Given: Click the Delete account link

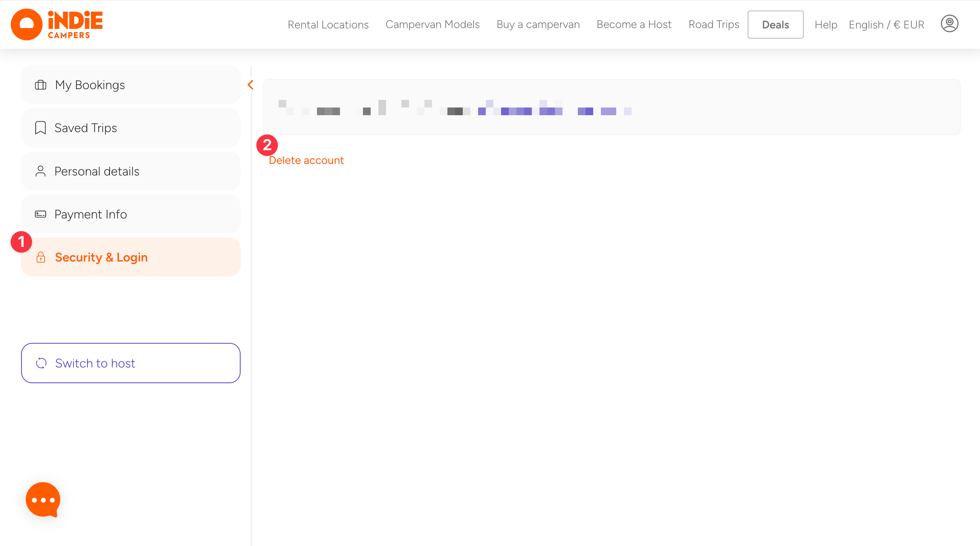Looking at the screenshot, I should (306, 160).
